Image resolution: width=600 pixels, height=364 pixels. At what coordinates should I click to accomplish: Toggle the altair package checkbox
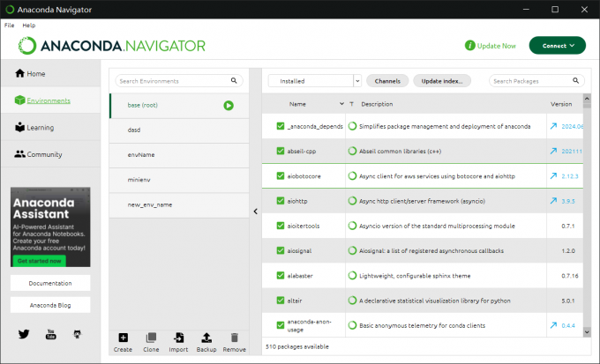(281, 301)
